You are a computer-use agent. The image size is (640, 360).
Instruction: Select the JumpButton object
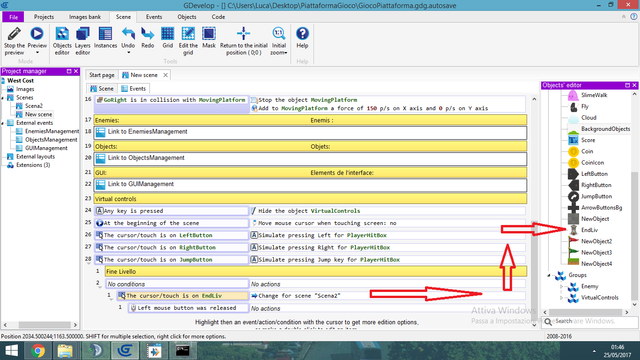(x=596, y=196)
